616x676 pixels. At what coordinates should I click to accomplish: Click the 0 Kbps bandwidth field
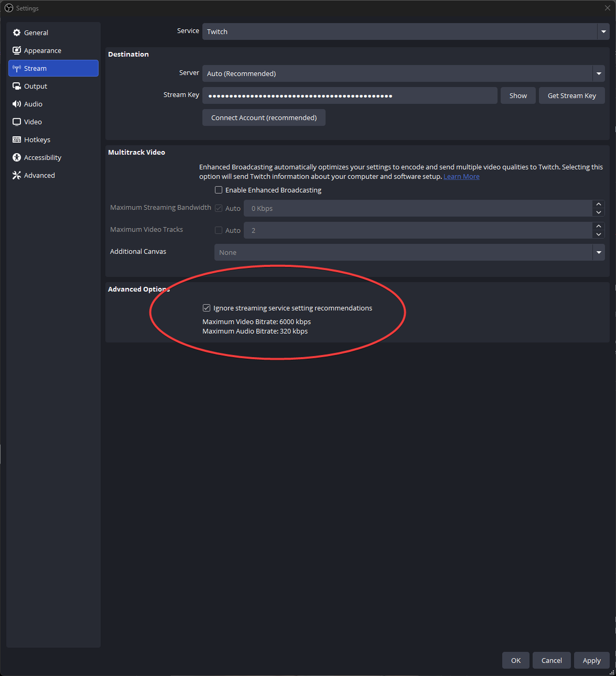(x=418, y=208)
